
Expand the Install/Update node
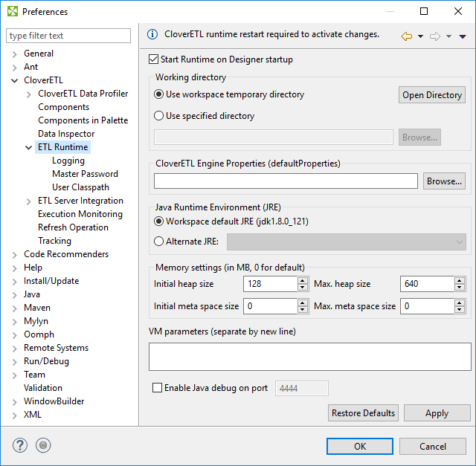[14, 282]
